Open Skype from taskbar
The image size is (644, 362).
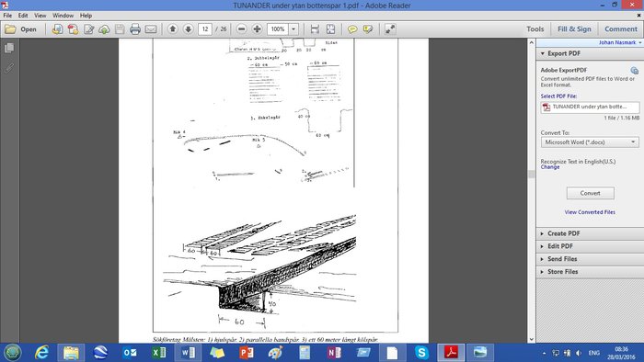click(x=421, y=353)
